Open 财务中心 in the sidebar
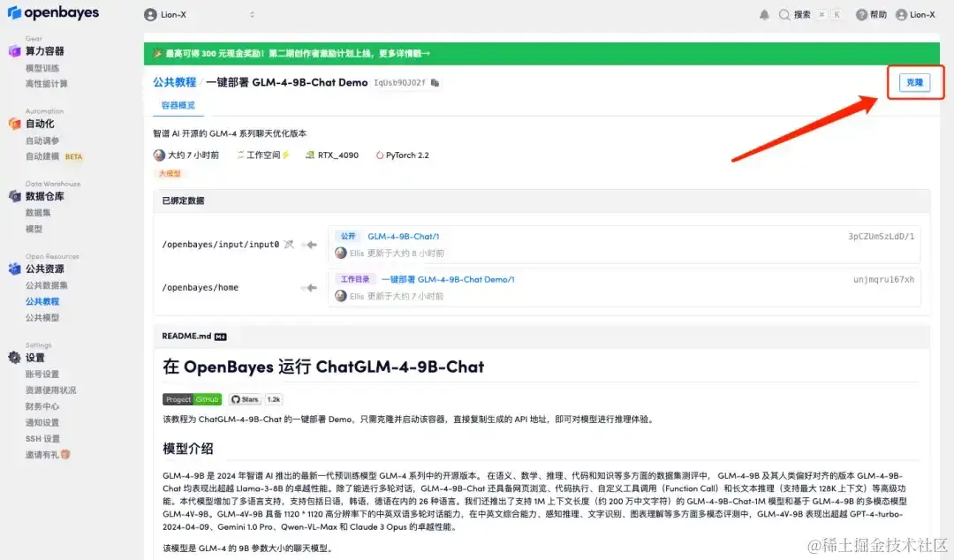This screenshot has width=954, height=560. [42, 406]
